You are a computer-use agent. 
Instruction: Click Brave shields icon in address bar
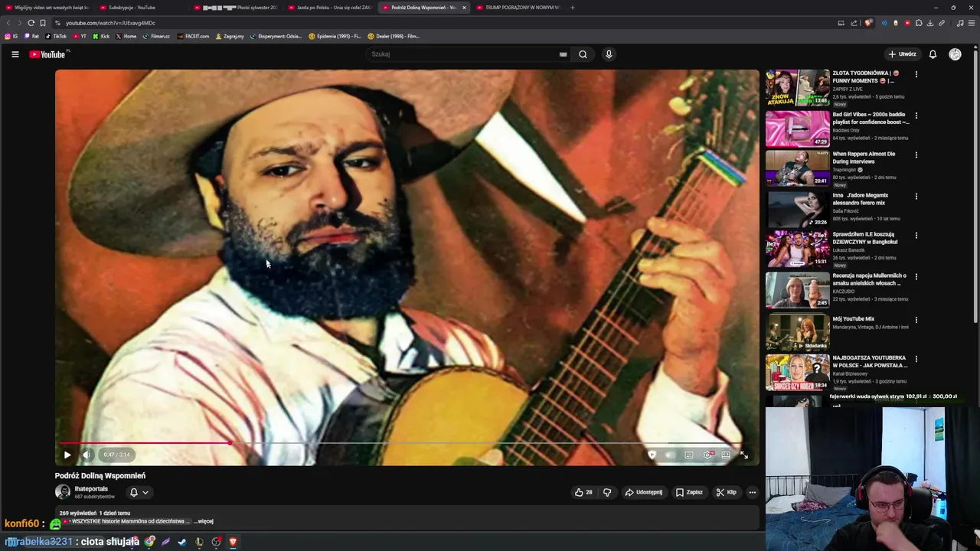point(868,23)
